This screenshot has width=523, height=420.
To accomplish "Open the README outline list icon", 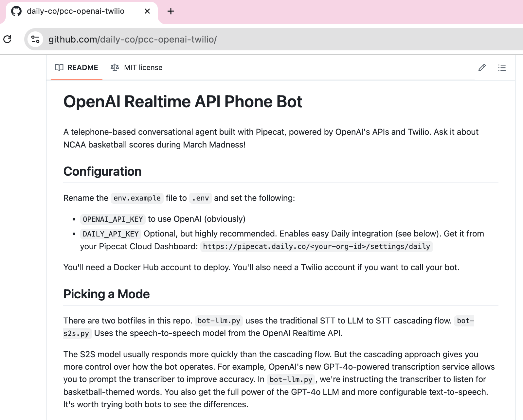I will pos(502,68).
